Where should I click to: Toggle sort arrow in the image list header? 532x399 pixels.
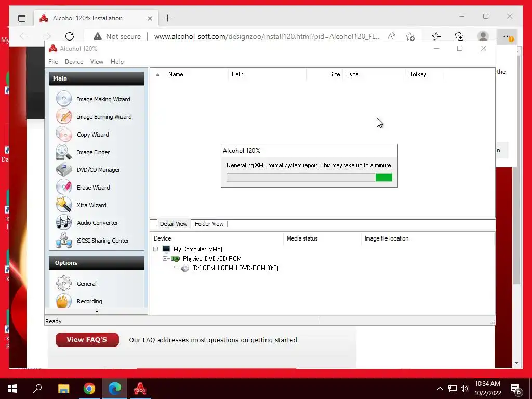tap(157, 74)
